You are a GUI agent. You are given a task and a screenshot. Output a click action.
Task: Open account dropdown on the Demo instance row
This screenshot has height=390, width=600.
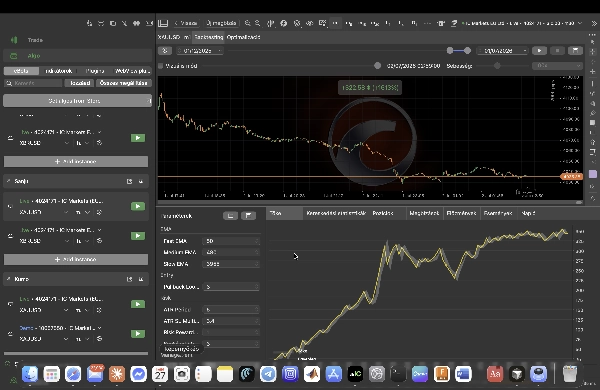coord(99,328)
